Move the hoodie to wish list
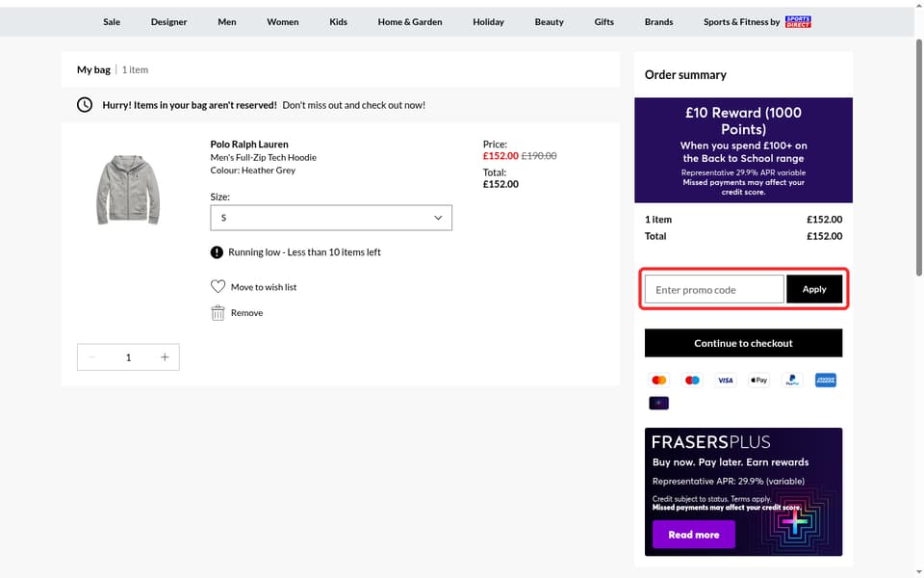Viewport: 924px width, 578px height. [x=264, y=287]
